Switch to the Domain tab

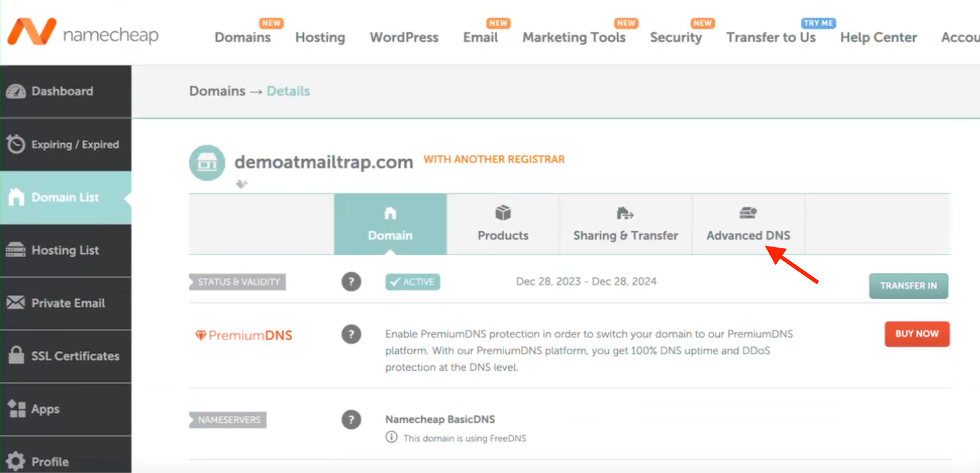pos(390,224)
